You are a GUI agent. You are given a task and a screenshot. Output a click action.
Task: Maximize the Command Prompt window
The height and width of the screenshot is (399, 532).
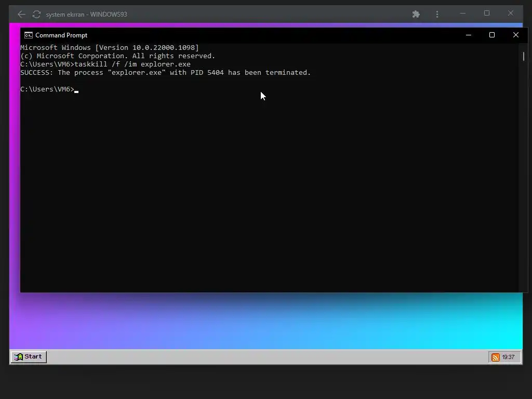coord(492,35)
